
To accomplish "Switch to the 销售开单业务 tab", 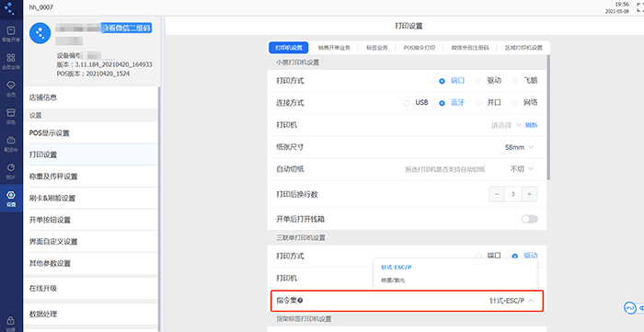I will [x=334, y=48].
